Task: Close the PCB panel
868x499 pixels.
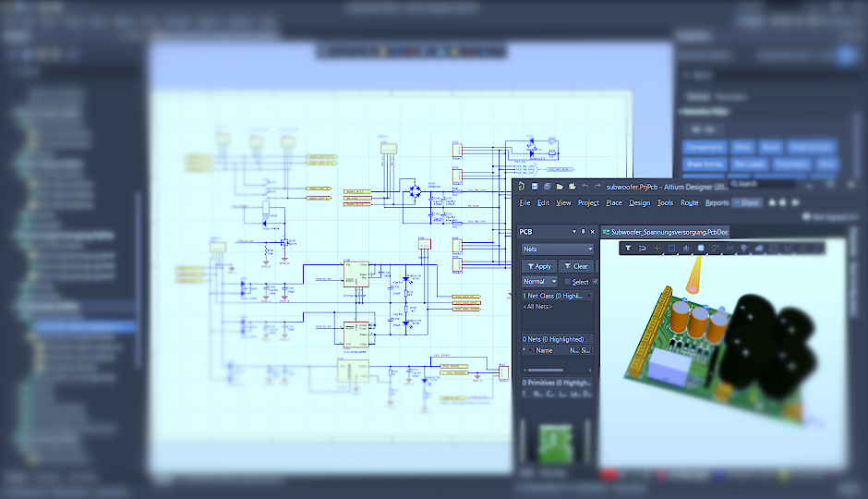Action: point(594,231)
